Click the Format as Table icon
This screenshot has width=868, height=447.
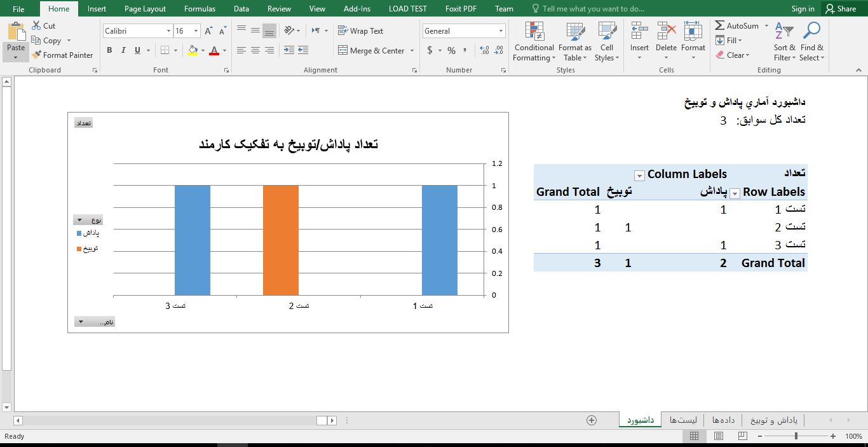[574, 43]
